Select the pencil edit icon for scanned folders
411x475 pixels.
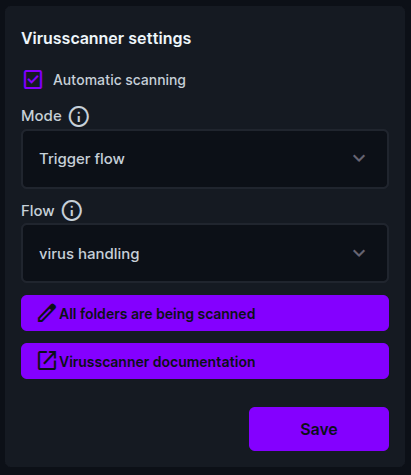47,313
